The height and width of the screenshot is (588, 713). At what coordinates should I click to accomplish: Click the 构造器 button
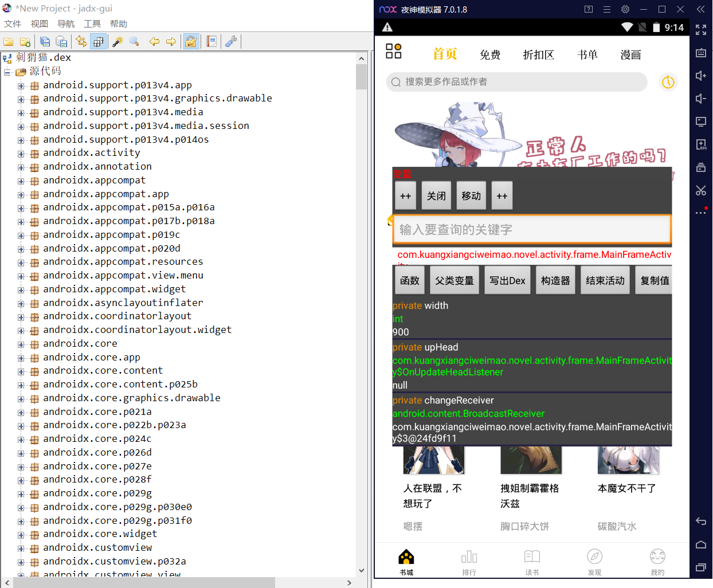pos(555,280)
